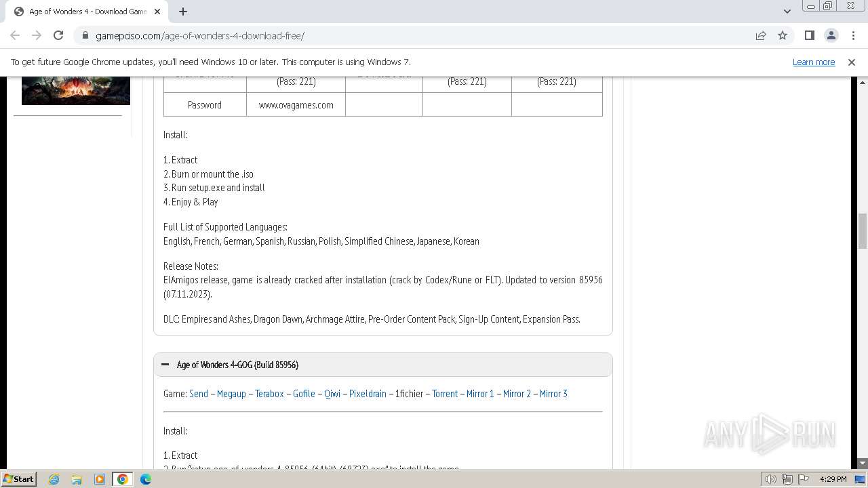Dismiss the Chrome update notification bar

(x=852, y=62)
